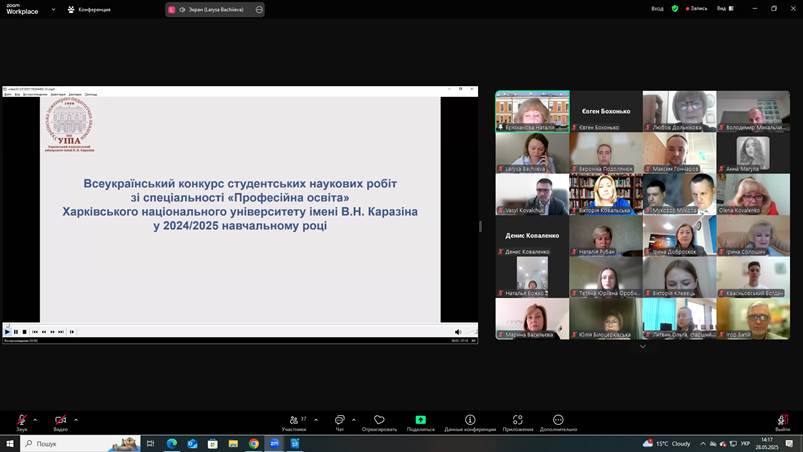Click the green Поделиться share screen icon
Image resolution: width=803 pixels, height=452 pixels.
[x=420, y=422]
